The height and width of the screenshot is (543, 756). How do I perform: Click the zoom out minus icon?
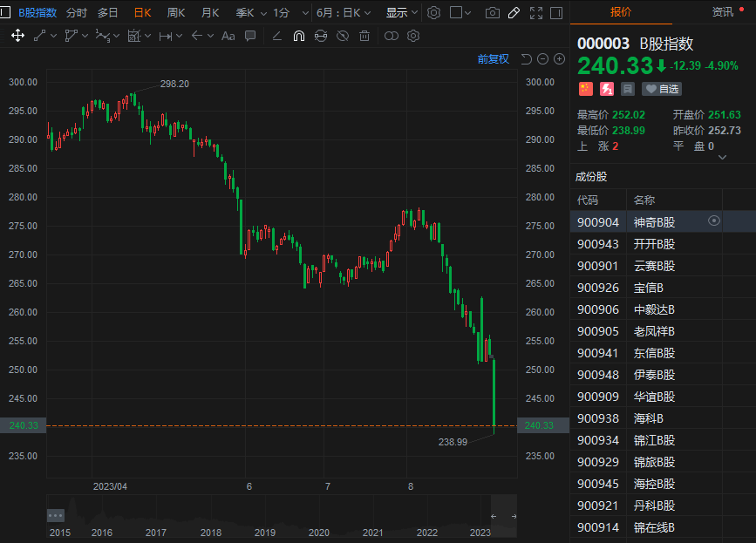click(x=542, y=59)
